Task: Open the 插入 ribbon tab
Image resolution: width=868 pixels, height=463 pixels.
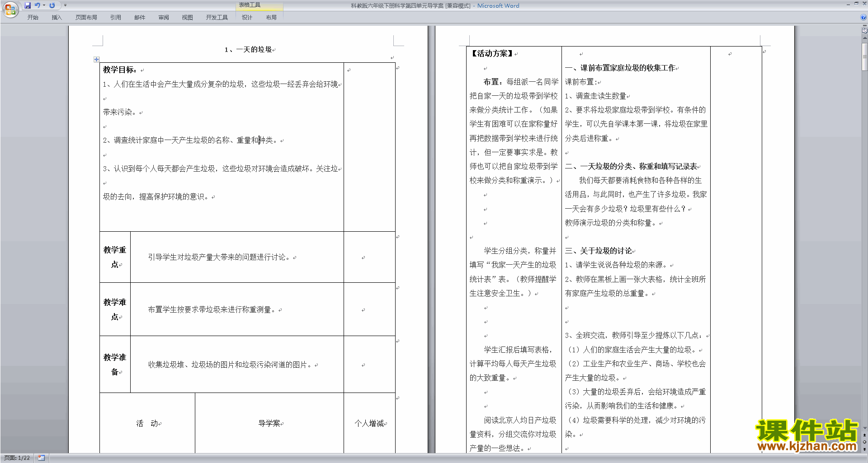Action: [57, 18]
